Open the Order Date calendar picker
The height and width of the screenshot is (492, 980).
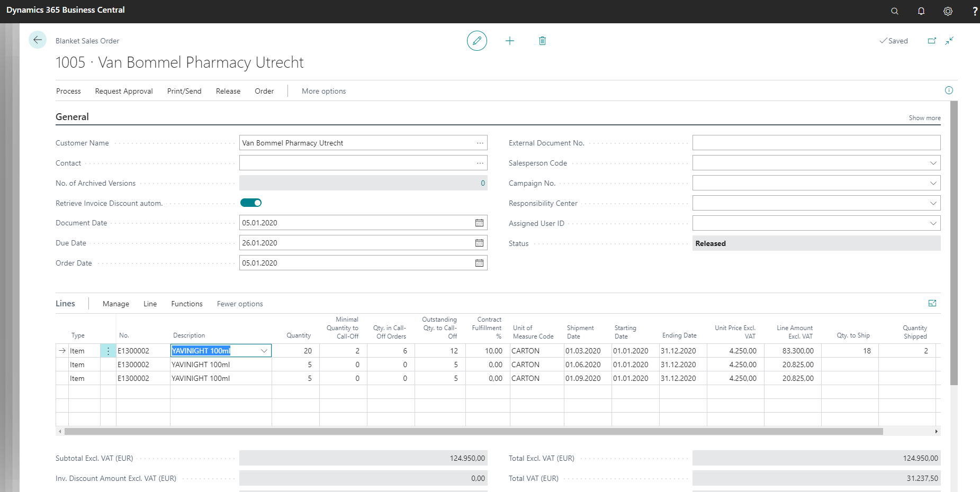pos(479,263)
